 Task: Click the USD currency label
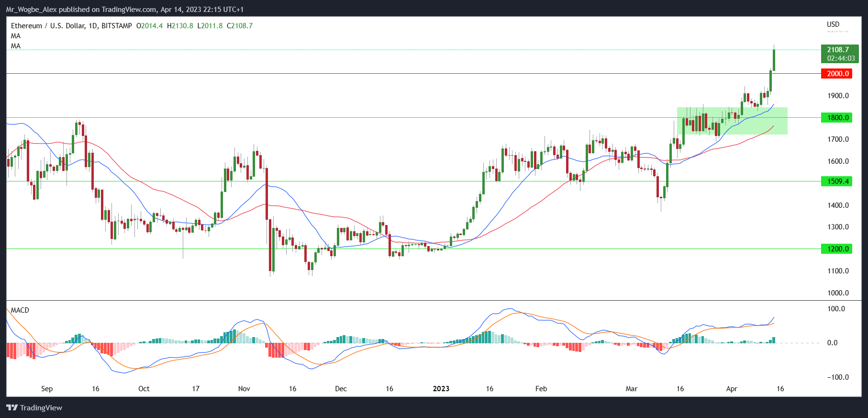point(833,24)
